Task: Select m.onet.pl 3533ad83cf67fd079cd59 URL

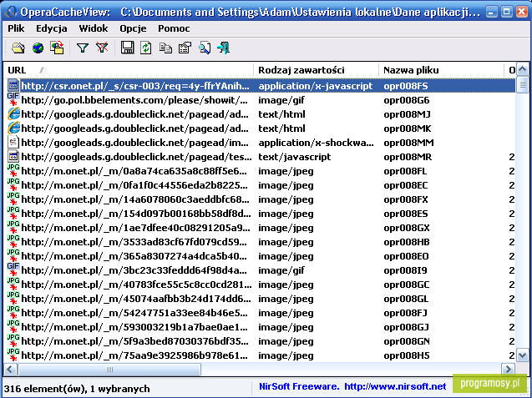Action: coord(134,242)
